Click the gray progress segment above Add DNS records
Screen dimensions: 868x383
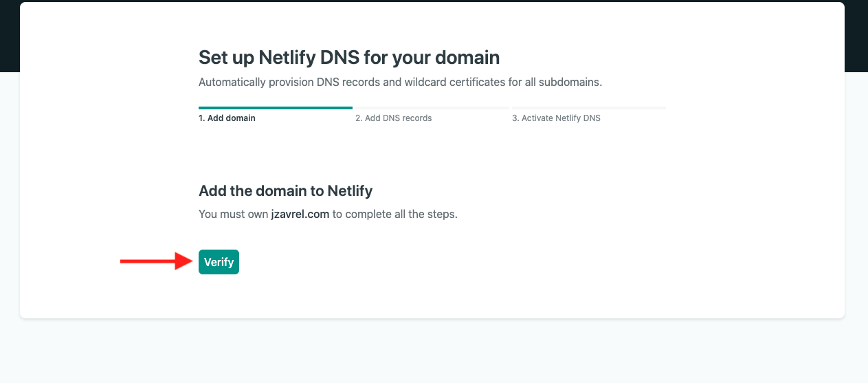[431, 108]
